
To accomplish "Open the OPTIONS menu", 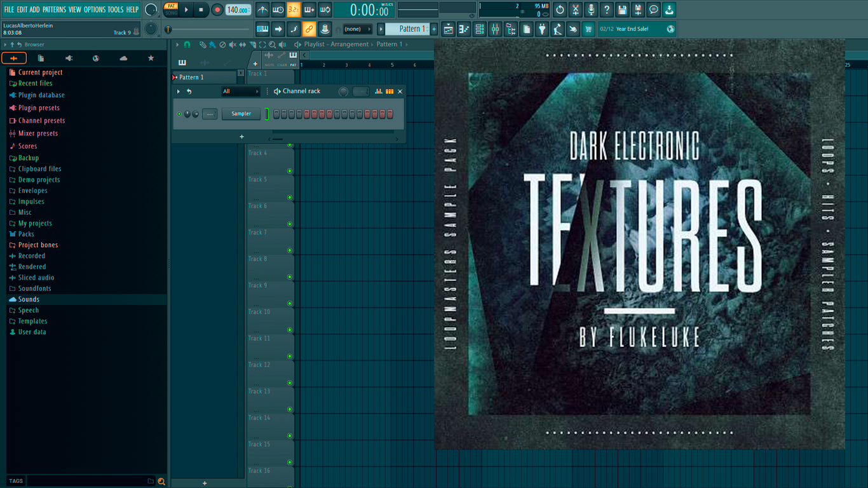I will [x=95, y=10].
